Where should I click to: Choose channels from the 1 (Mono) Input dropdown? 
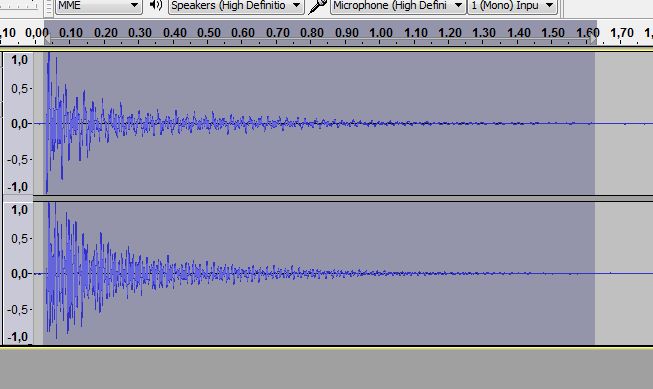coord(513,6)
